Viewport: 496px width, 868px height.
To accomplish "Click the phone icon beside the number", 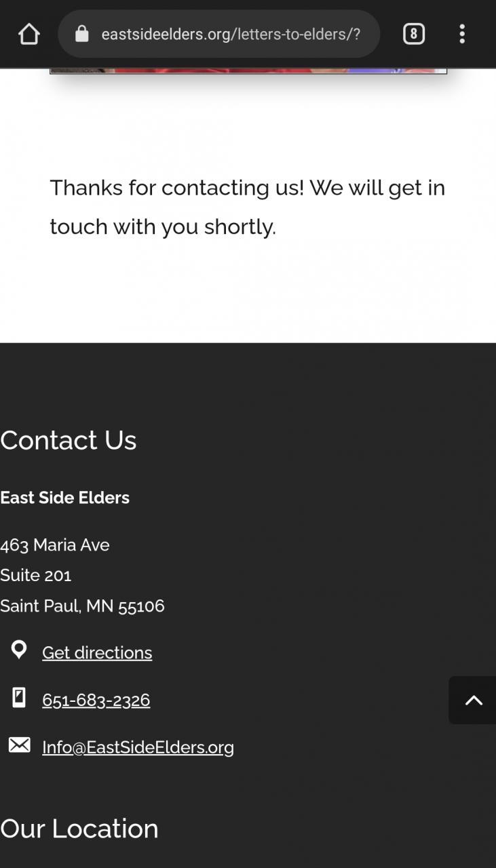I will [19, 697].
